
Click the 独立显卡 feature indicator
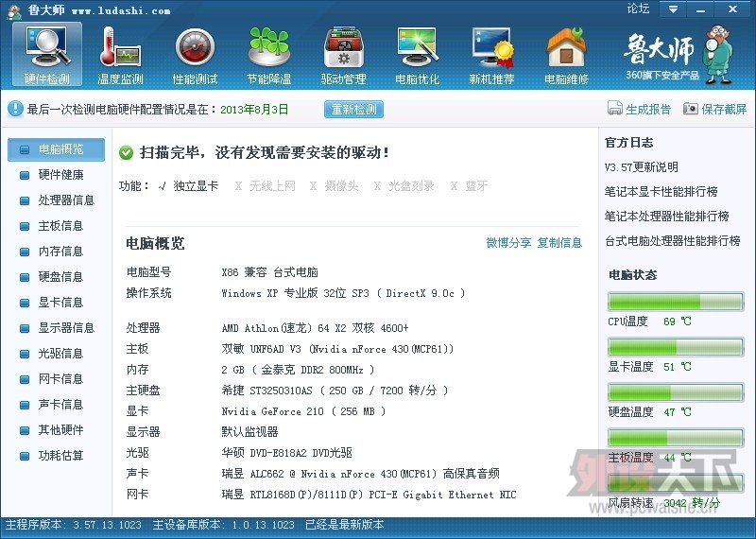click(x=188, y=185)
